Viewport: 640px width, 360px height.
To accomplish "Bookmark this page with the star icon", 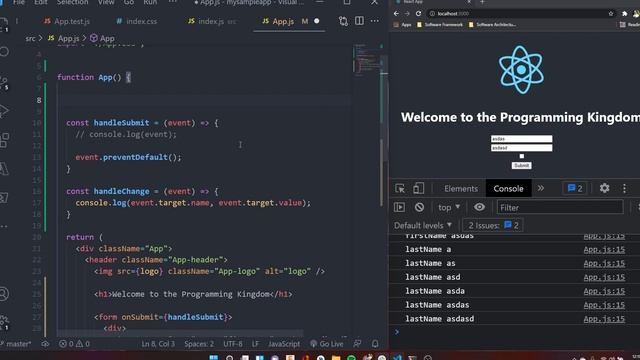I will tap(611, 13).
